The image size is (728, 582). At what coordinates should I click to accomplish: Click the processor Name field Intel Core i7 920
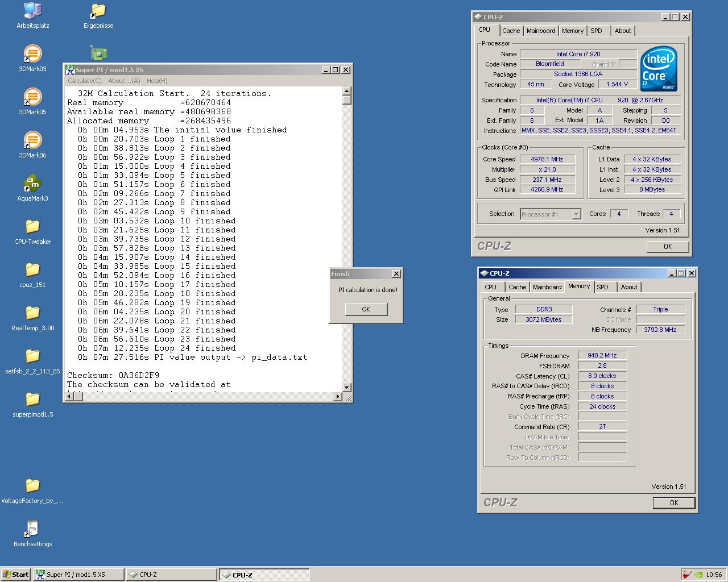pyautogui.click(x=578, y=54)
